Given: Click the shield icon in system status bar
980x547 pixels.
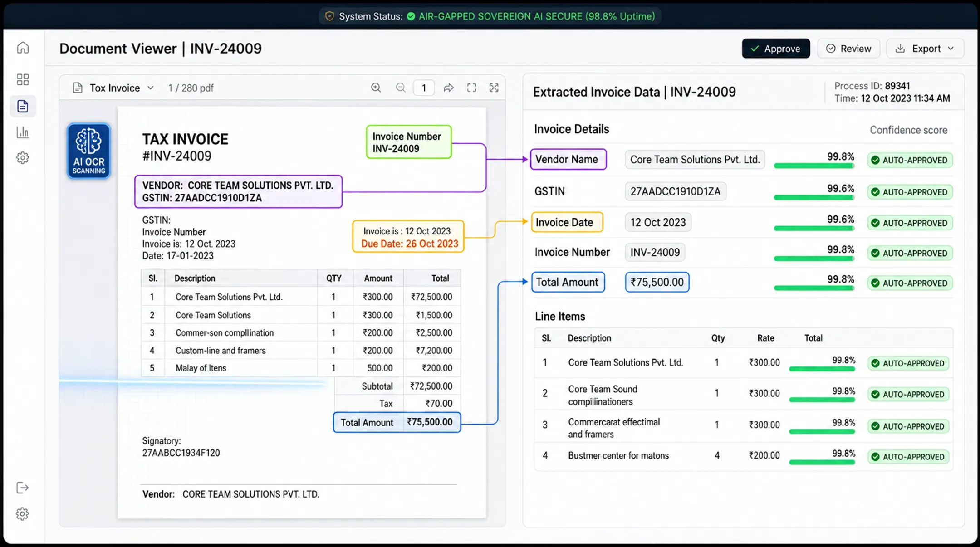Looking at the screenshot, I should (330, 16).
